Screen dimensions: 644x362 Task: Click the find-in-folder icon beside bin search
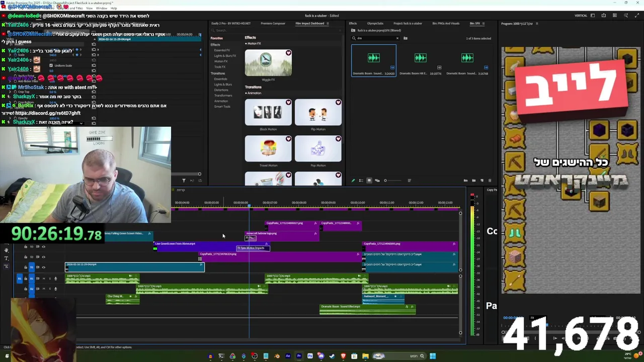click(x=405, y=38)
